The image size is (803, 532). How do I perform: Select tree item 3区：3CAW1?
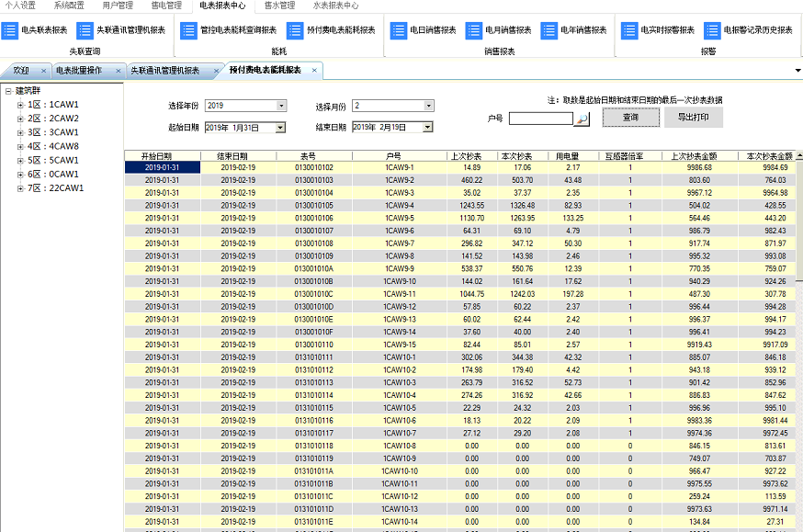click(52, 132)
